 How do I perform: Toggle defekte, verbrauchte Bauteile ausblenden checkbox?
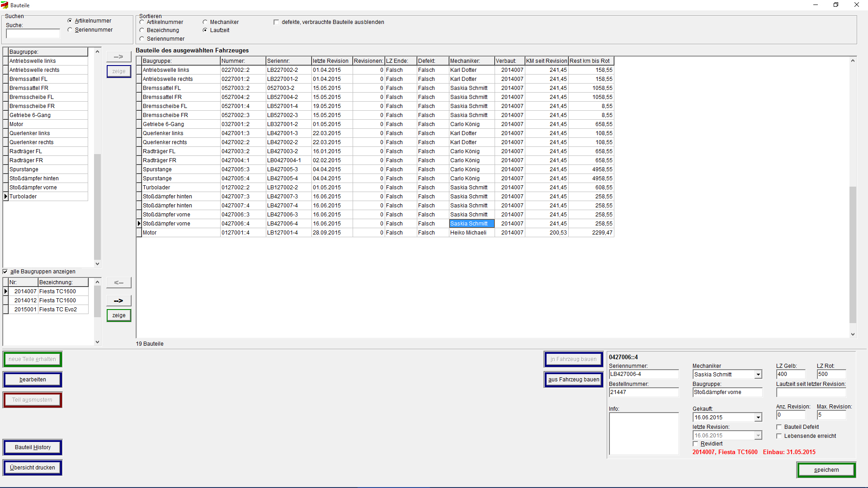[276, 22]
